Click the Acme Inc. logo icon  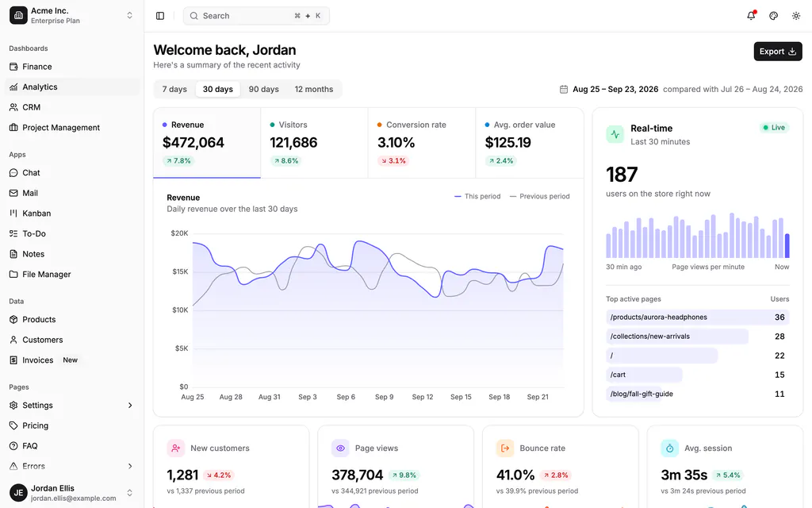pyautogui.click(x=18, y=16)
